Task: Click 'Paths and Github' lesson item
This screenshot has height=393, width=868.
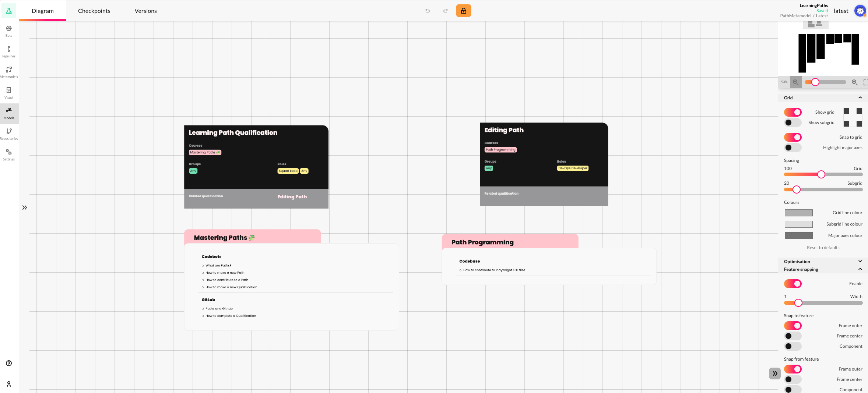Action: coord(219,309)
